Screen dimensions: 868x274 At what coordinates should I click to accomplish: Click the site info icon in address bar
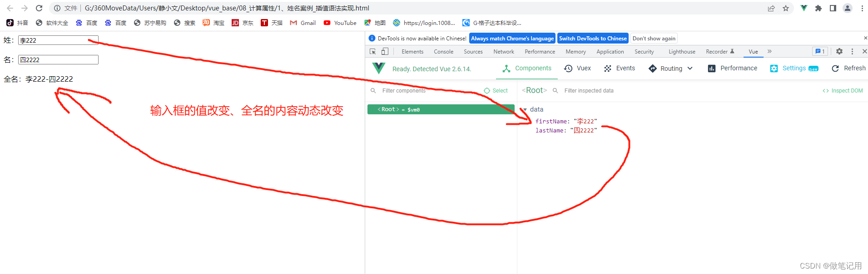point(57,8)
